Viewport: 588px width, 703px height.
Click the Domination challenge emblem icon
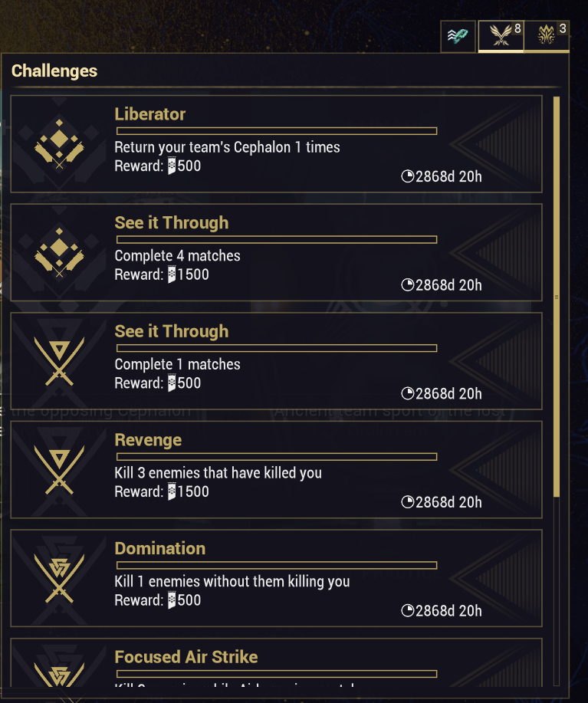60,579
